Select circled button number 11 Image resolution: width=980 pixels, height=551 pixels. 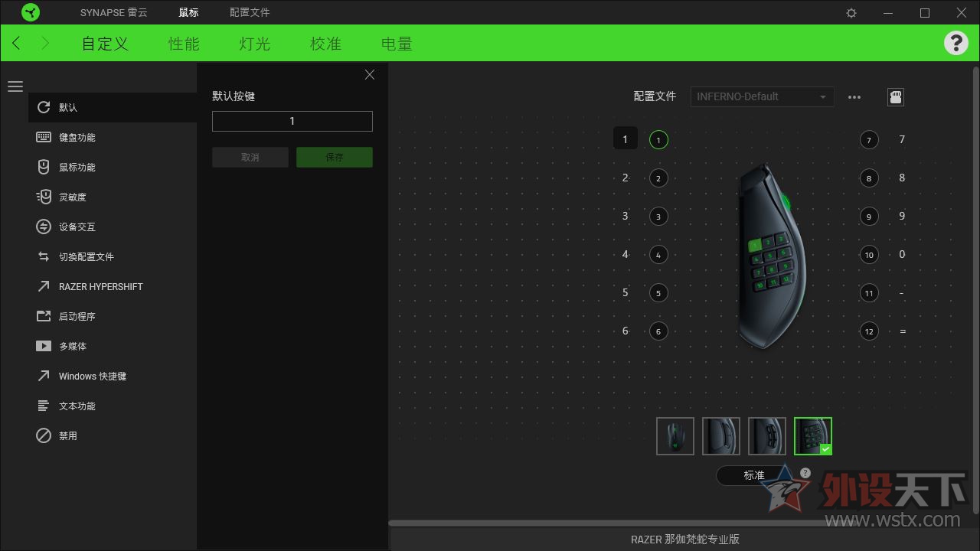pyautogui.click(x=869, y=293)
